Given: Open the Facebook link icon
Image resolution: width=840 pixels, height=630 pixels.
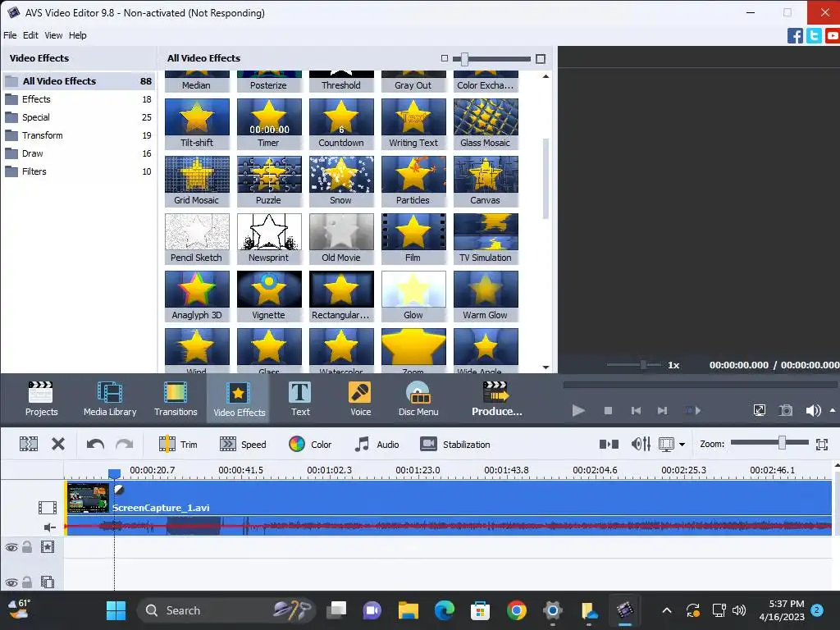Looking at the screenshot, I should pyautogui.click(x=794, y=36).
